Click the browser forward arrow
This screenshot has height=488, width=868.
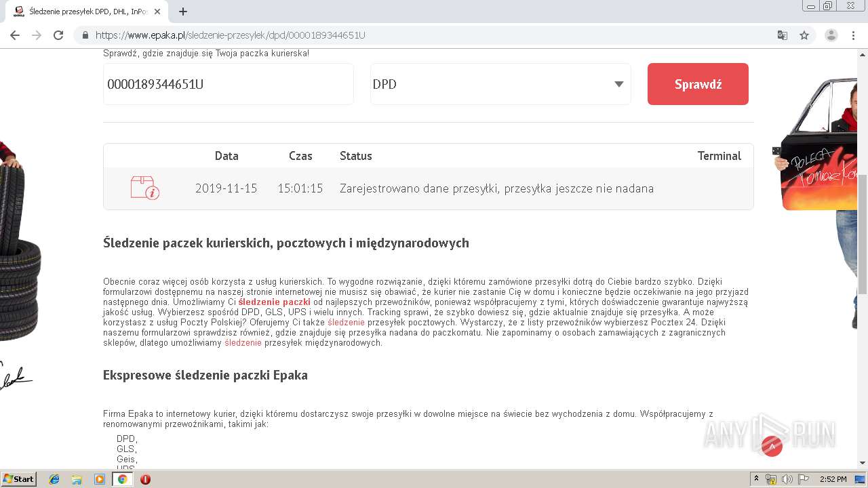(x=37, y=35)
